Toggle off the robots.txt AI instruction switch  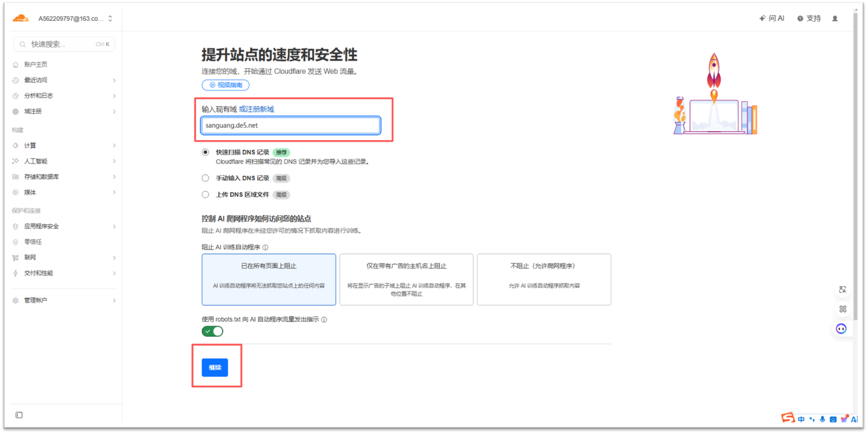point(212,331)
